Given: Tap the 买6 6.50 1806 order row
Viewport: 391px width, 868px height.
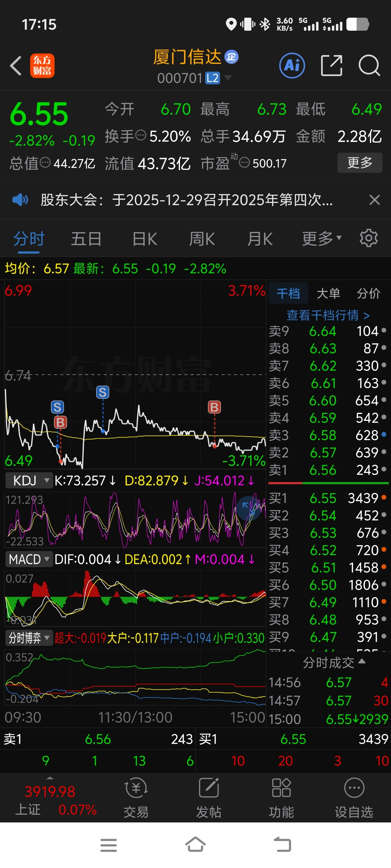Looking at the screenshot, I should [x=328, y=585].
